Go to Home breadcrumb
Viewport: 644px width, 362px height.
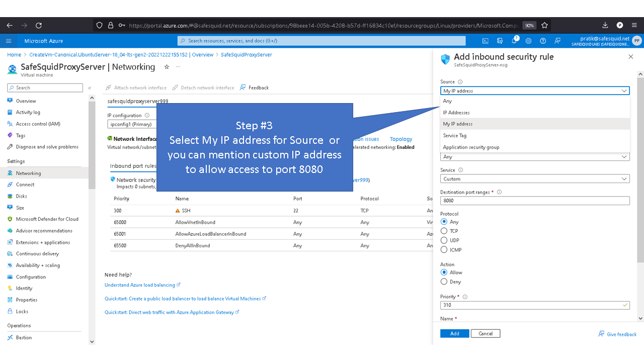(14, 55)
